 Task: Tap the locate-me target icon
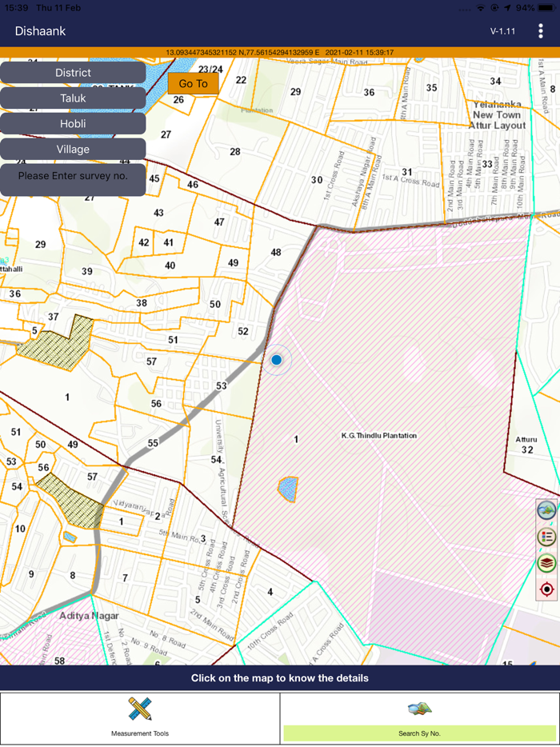coord(546,589)
